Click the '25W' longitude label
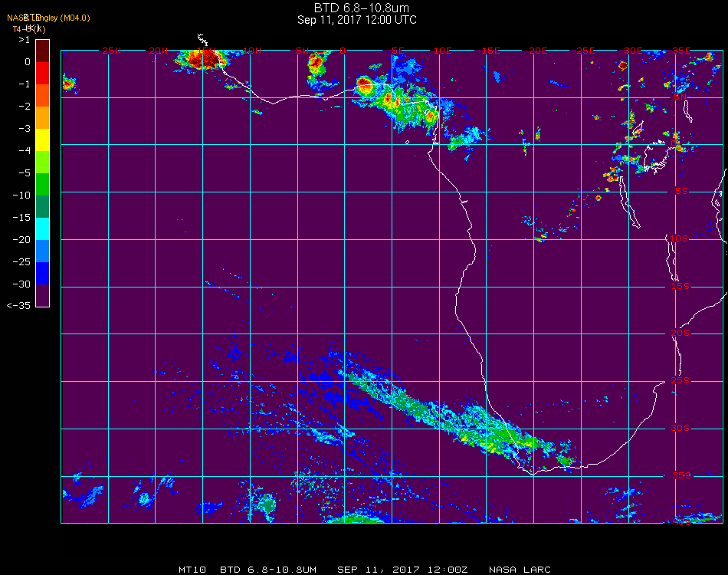Screen dimensions: 728x575 pos(111,51)
